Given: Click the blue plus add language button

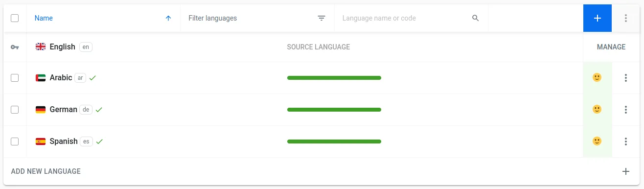Looking at the screenshot, I should tap(597, 18).
